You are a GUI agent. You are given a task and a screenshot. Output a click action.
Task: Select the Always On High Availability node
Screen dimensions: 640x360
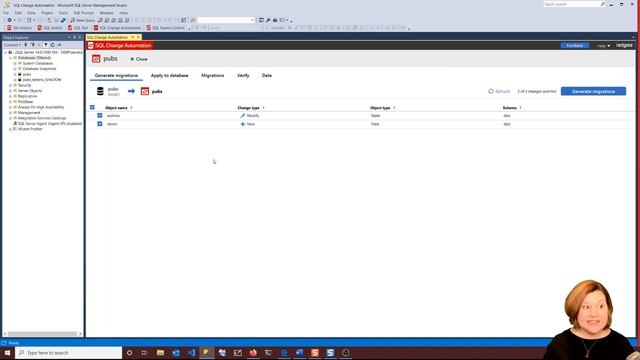click(x=41, y=107)
